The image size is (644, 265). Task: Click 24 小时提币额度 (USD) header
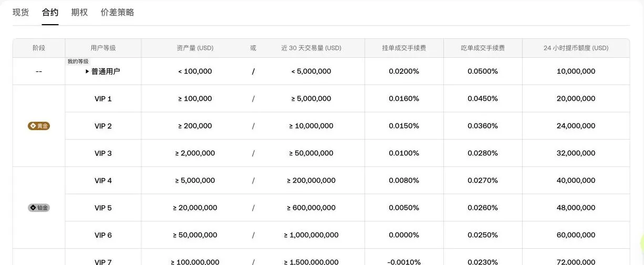coord(576,48)
